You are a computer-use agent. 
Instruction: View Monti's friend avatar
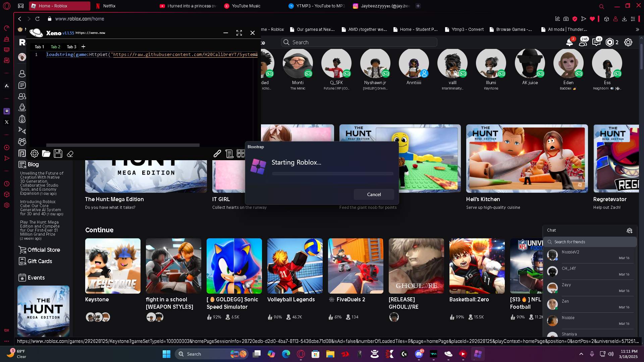click(x=298, y=63)
